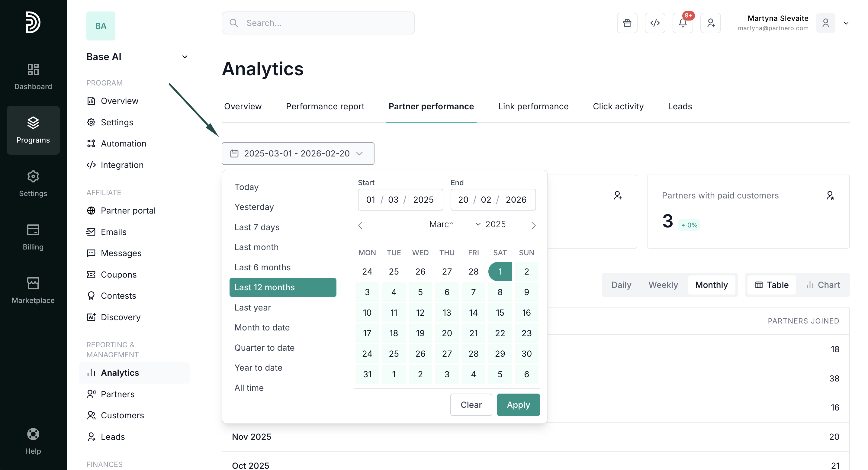This screenshot has width=868, height=470.
Task: Open Billing in the left rail
Action: click(x=33, y=237)
